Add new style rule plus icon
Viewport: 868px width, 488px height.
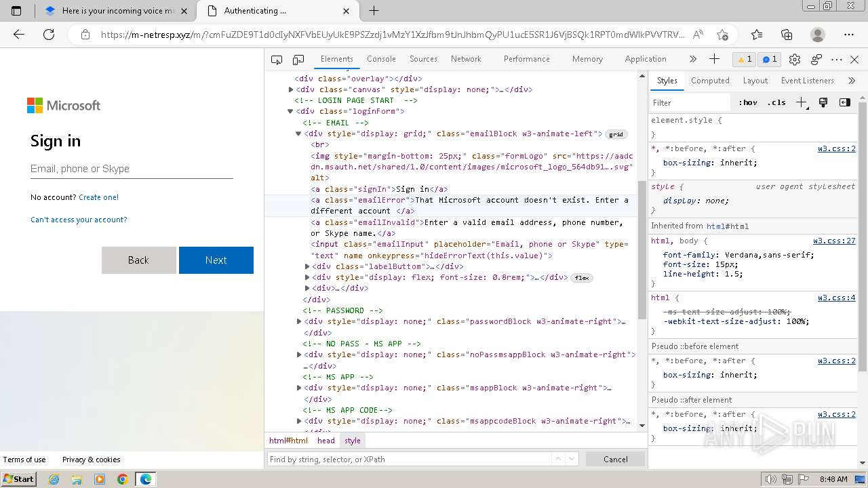[x=802, y=102]
